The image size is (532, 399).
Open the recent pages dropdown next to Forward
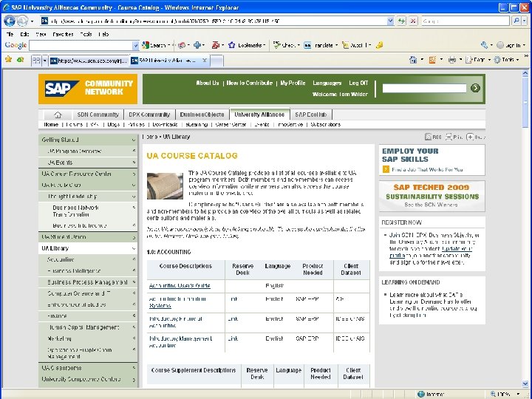32,21
